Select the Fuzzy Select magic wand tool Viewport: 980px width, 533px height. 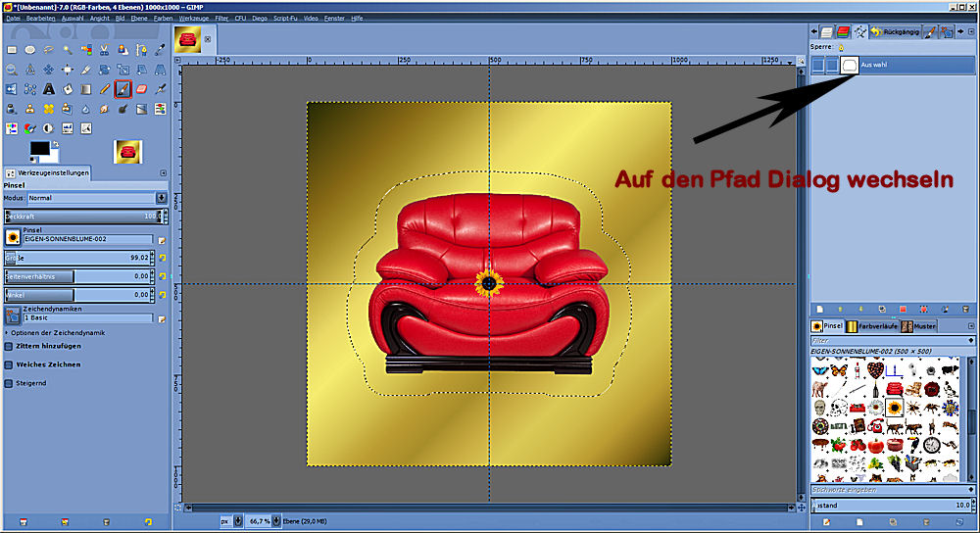click(68, 50)
